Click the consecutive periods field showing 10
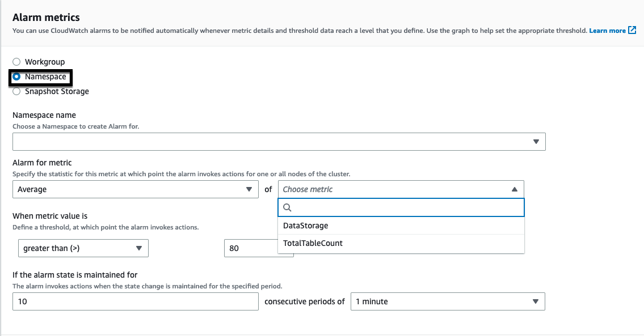This screenshot has width=644, height=336. (135, 301)
